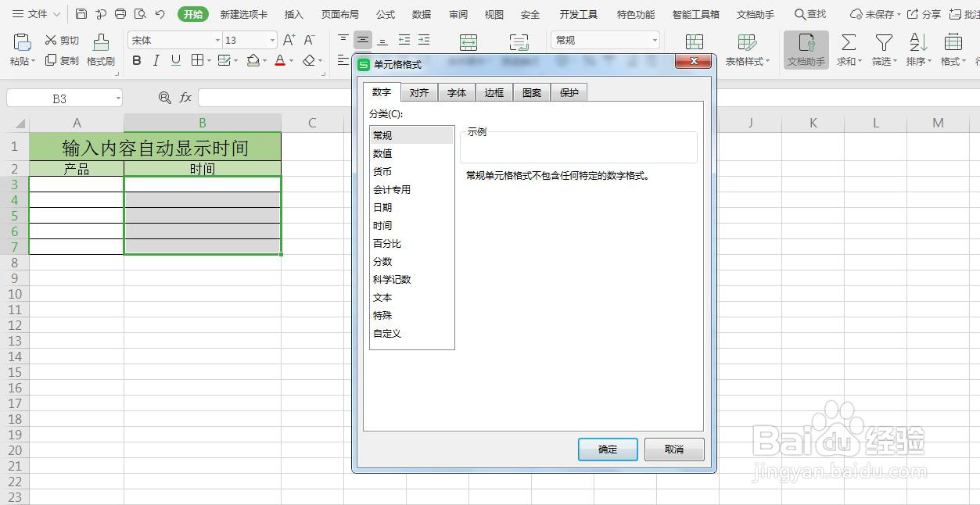Switch to the 保护 tab in dialog
The height and width of the screenshot is (505, 980).
click(x=569, y=92)
